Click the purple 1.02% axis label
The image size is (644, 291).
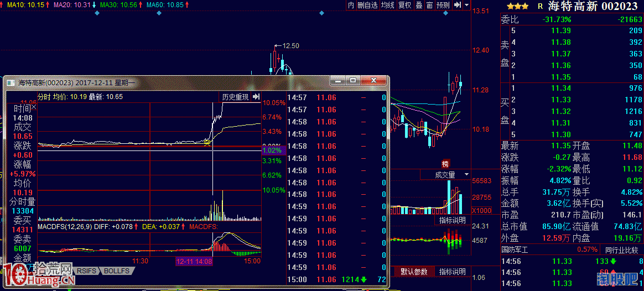click(x=273, y=150)
